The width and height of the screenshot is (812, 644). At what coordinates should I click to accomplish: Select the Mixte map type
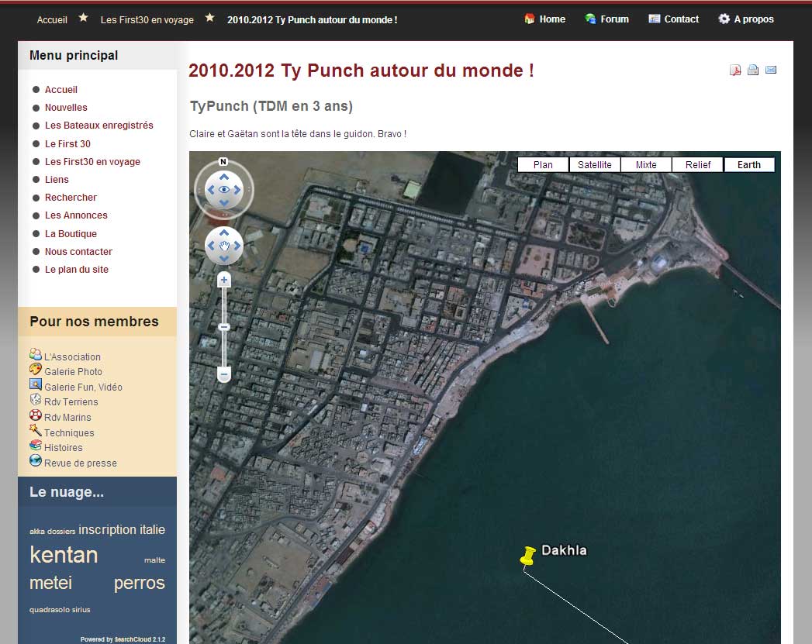(646, 164)
